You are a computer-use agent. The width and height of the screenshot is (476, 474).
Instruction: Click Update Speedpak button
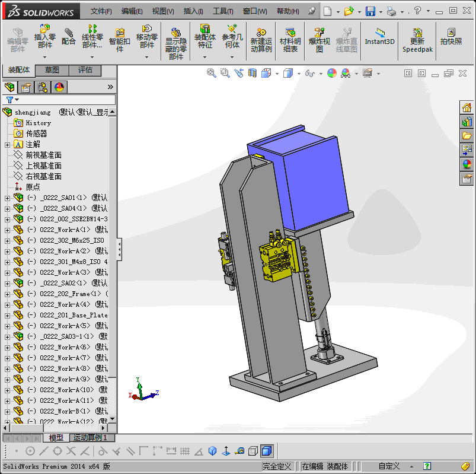[417, 40]
